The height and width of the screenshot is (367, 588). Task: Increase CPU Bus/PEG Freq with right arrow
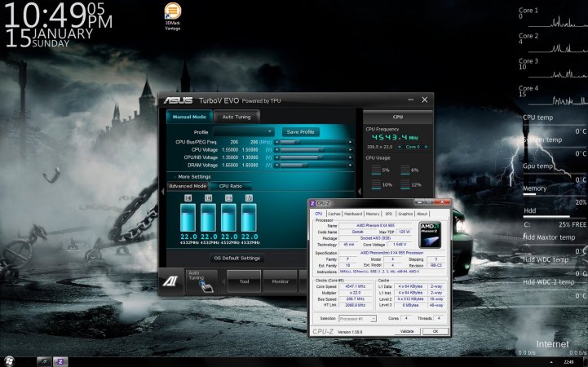[350, 142]
